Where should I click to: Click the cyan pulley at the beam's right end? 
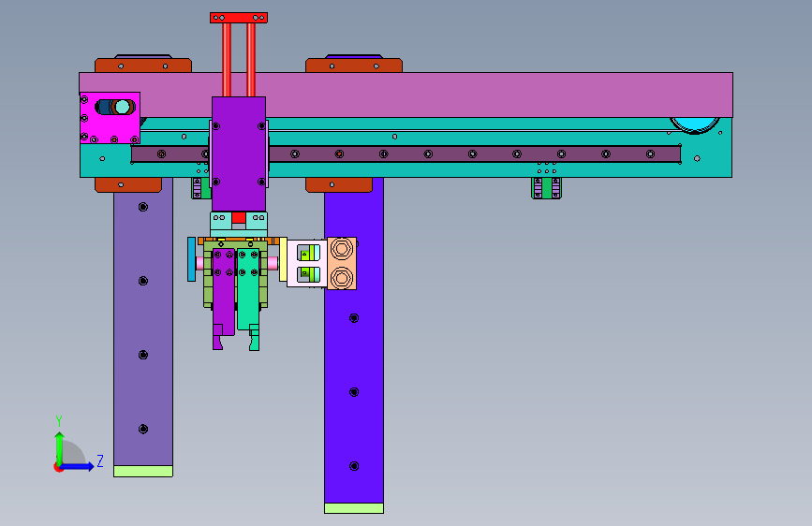tap(694, 125)
